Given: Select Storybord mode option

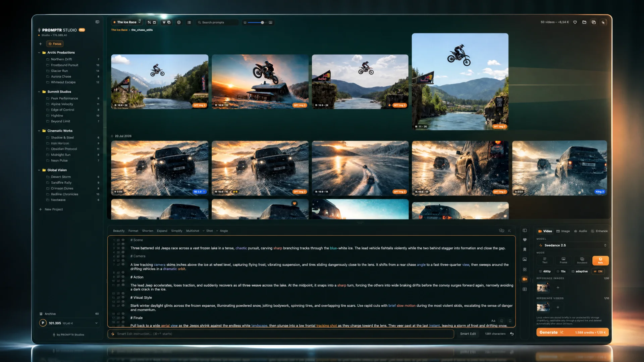Looking at the screenshot, I should coord(582,260).
